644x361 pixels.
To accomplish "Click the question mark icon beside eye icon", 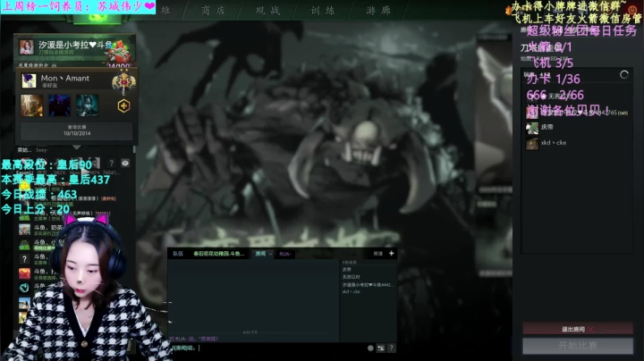I will pyautogui.click(x=111, y=164).
